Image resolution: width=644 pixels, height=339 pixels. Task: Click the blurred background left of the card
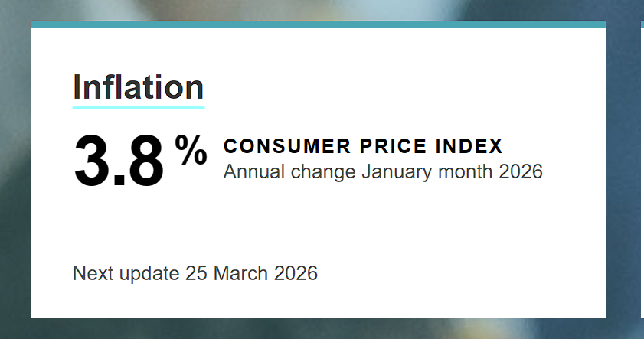14,168
